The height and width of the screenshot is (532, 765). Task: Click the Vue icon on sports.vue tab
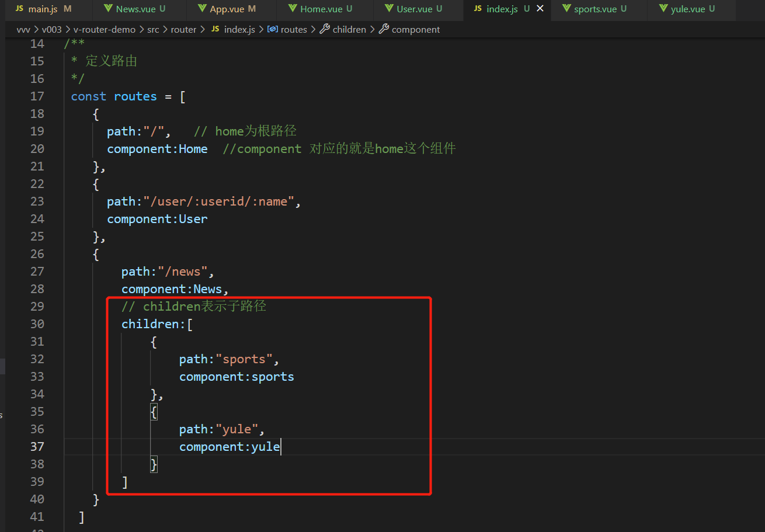pos(566,9)
